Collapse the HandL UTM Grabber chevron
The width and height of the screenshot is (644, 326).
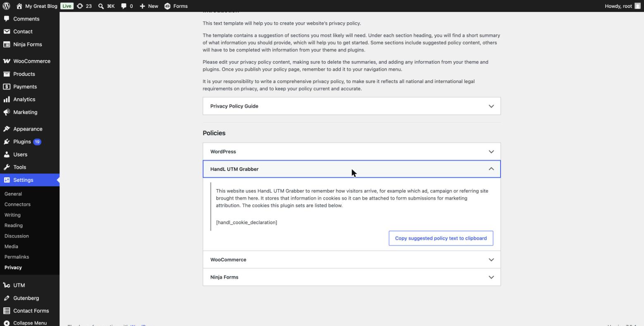click(x=491, y=169)
